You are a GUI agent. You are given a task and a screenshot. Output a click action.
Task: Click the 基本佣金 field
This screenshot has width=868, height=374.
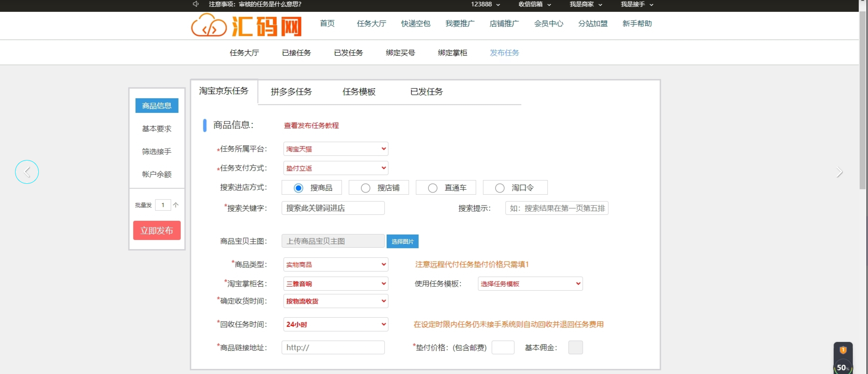click(575, 348)
